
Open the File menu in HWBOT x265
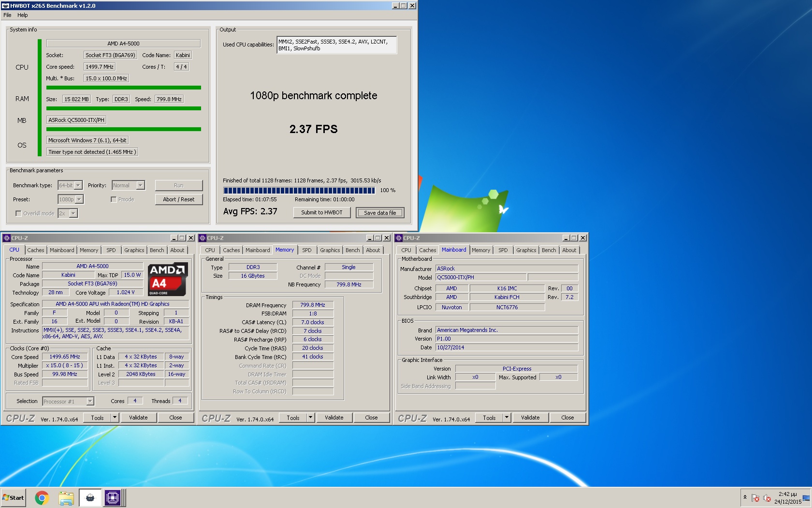7,15
